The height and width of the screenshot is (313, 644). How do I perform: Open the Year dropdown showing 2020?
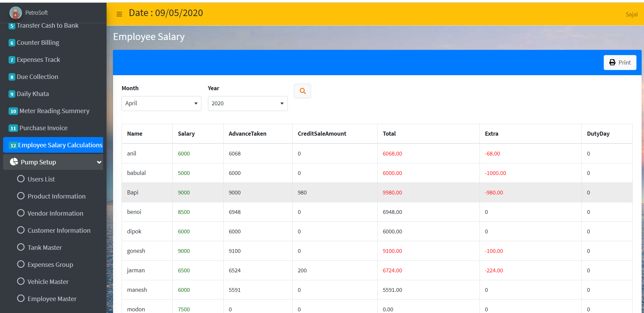(x=248, y=104)
